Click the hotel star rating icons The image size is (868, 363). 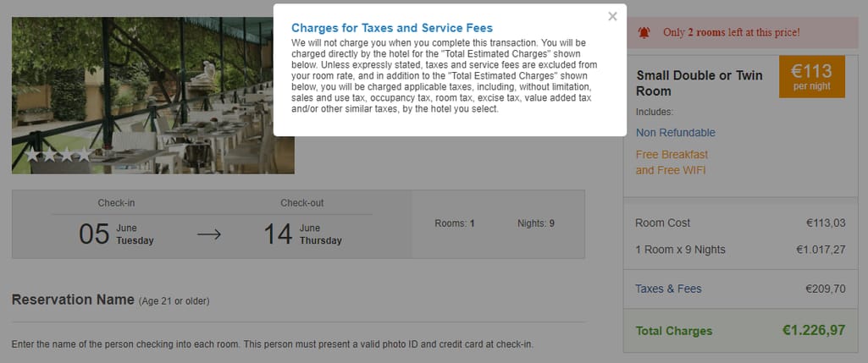pos(58,154)
